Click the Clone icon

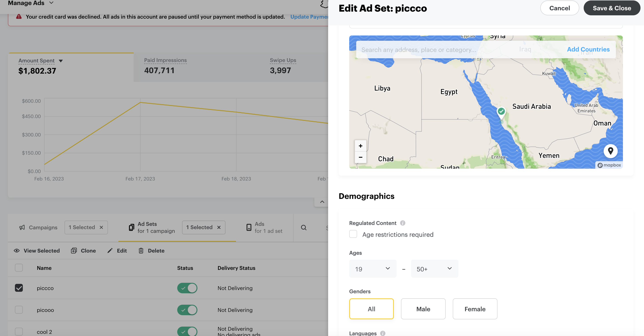pyautogui.click(x=74, y=251)
